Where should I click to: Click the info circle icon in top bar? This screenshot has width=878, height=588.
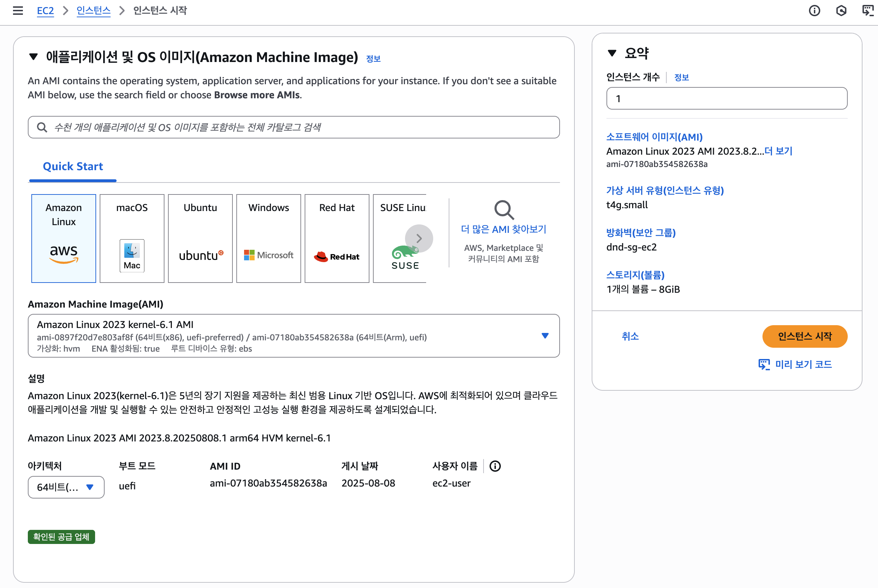pyautogui.click(x=814, y=11)
